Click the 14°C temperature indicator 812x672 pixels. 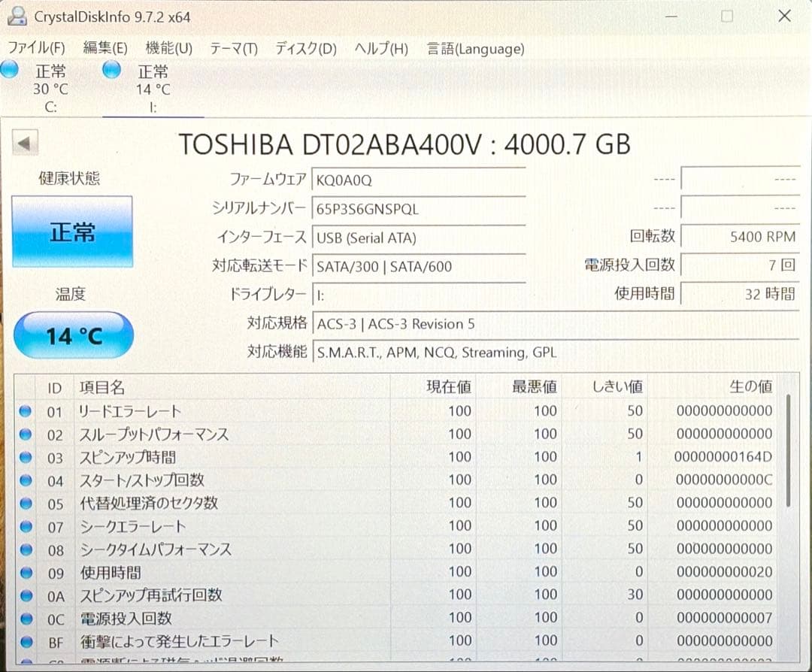72,335
